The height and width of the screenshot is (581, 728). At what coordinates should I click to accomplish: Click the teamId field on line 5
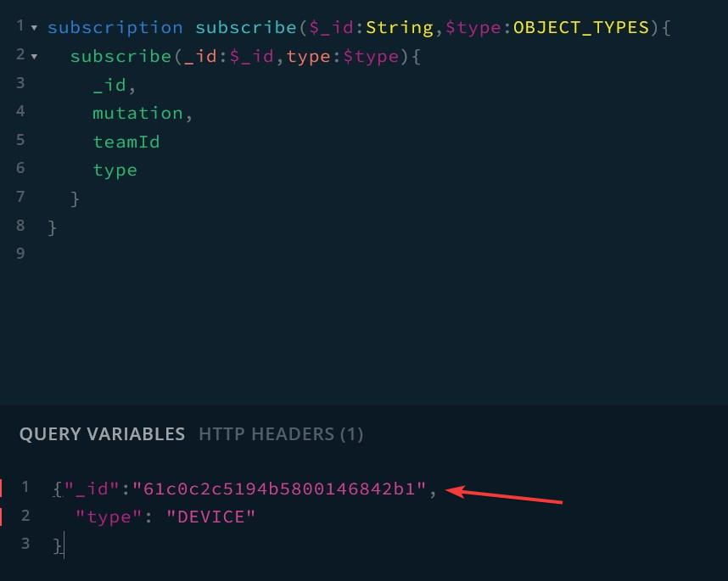coord(126,141)
